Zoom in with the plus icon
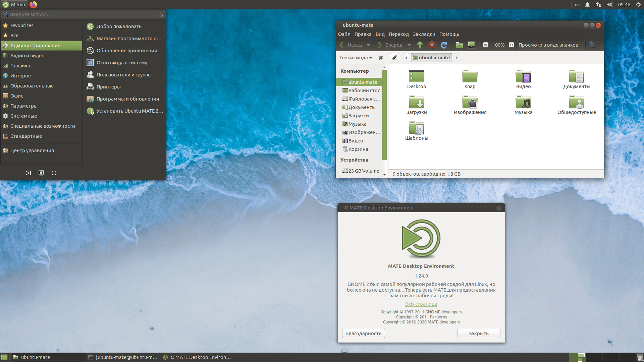This screenshot has height=362, width=644. (512, 45)
